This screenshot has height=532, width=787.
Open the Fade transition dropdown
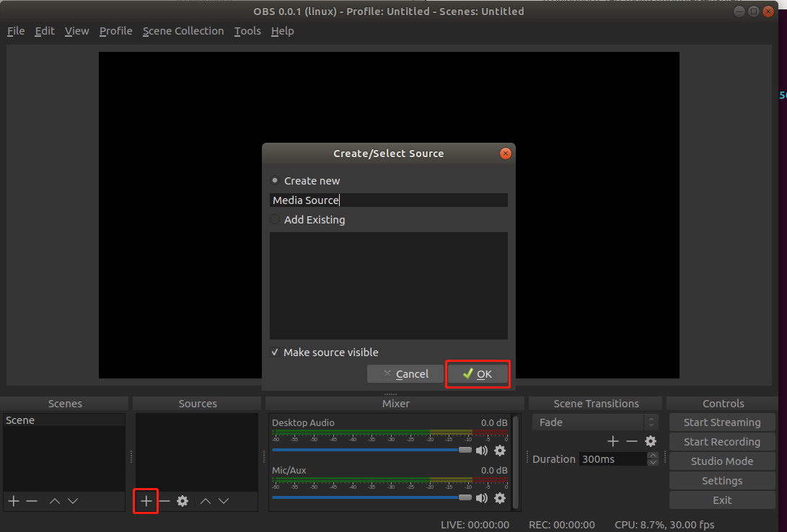(x=595, y=422)
